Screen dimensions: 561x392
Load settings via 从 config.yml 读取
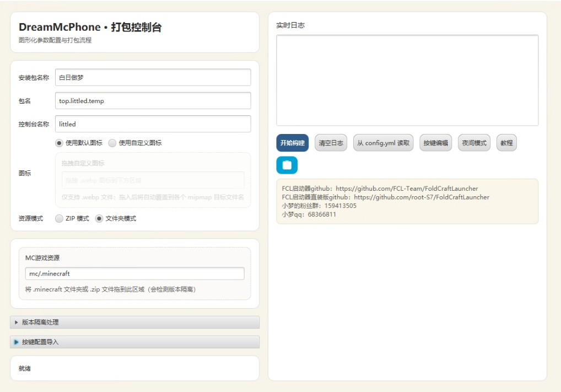point(383,143)
